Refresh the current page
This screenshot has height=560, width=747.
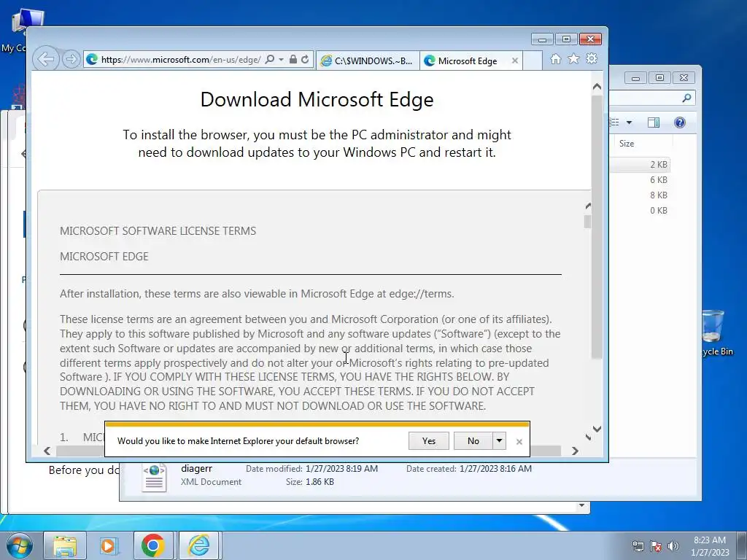tap(305, 60)
